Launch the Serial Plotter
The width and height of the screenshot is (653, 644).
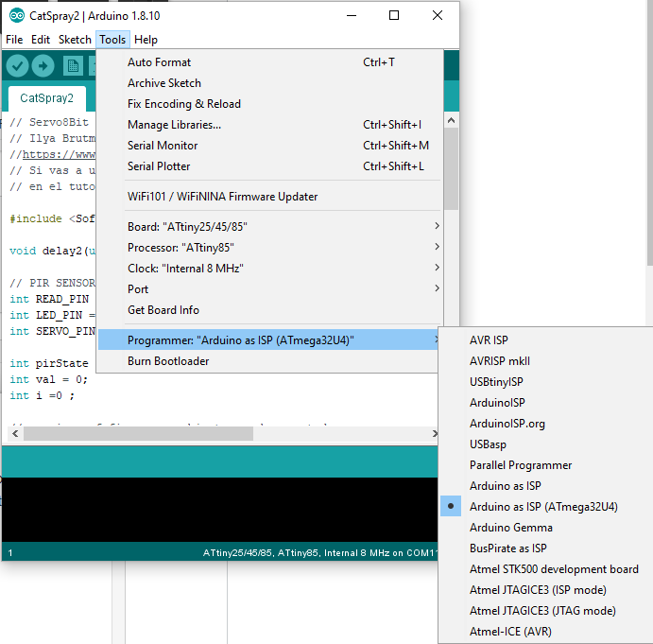coord(269,166)
